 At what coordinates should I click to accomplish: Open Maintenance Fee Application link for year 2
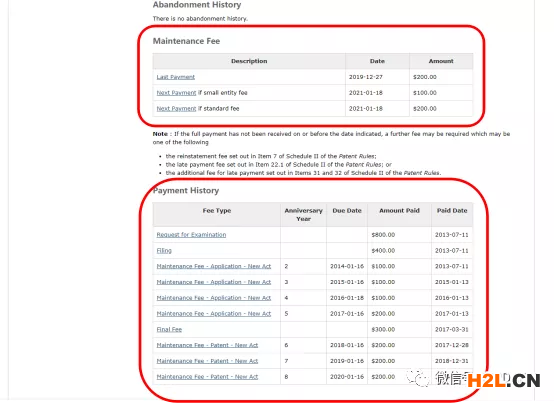pos(214,266)
